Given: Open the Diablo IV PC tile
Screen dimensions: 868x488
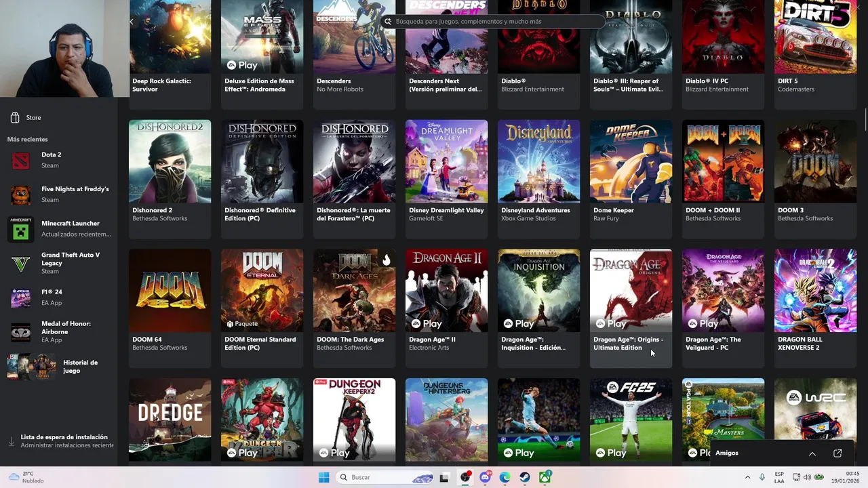Looking at the screenshot, I should [x=724, y=54].
